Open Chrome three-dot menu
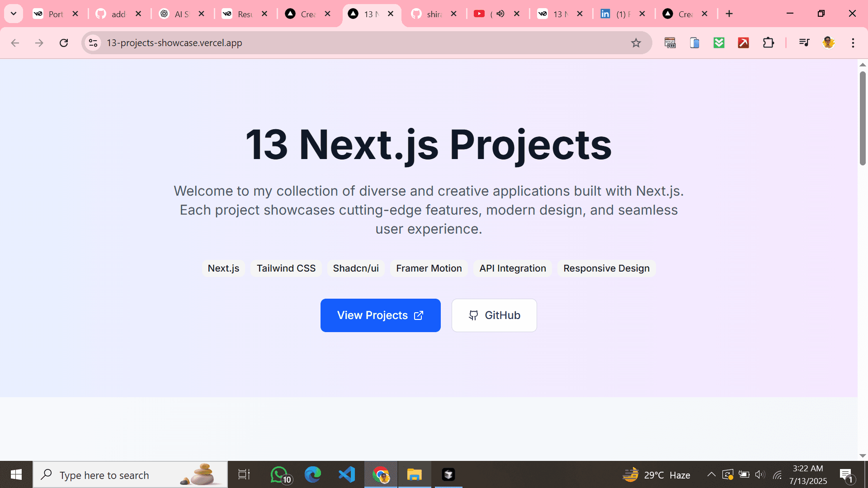The height and width of the screenshot is (488, 868). coord(853,43)
